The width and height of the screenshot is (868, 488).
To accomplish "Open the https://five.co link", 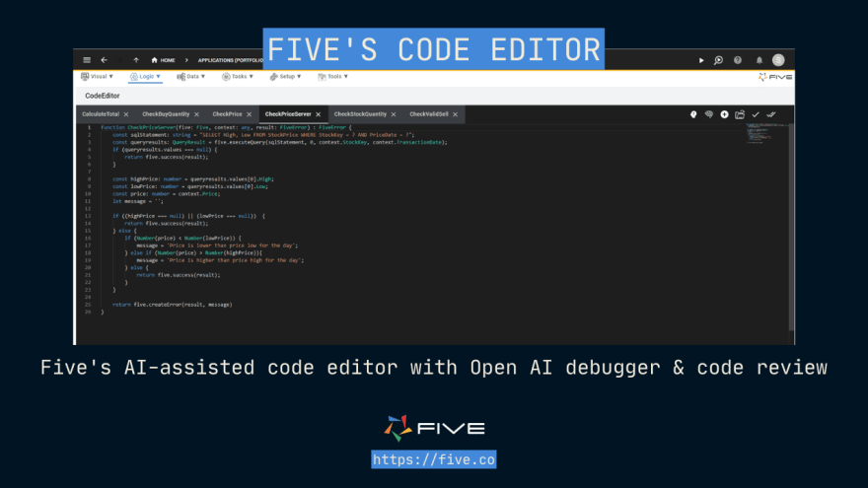I will click(x=433, y=459).
